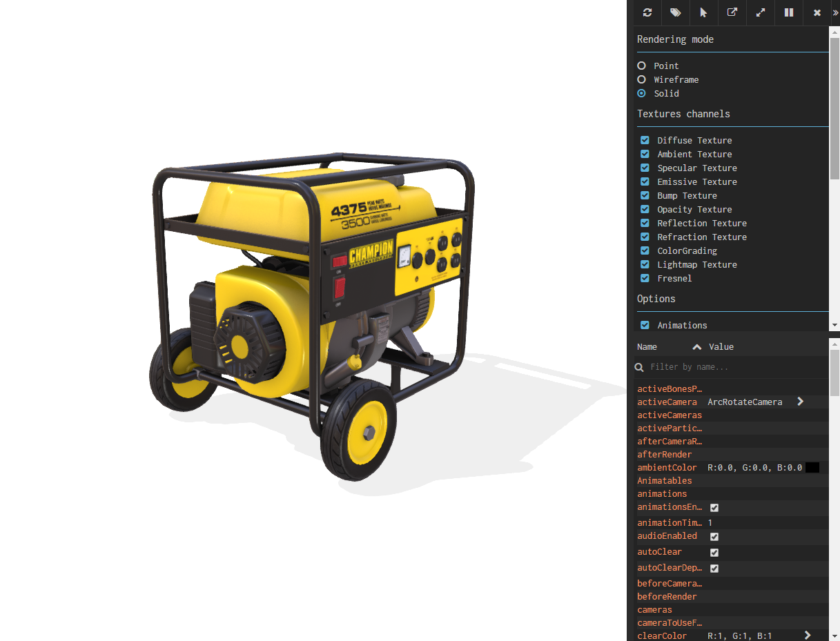The width and height of the screenshot is (840, 641).
Task: Click the ambientColor R:0.0 G:0.0 B:0.0 value
Action: 754,468
